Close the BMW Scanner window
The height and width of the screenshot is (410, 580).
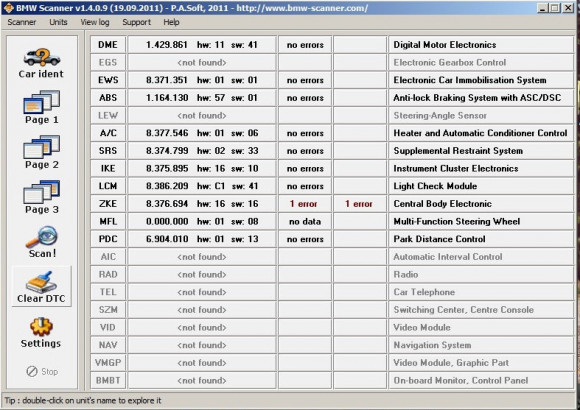[568, 8]
